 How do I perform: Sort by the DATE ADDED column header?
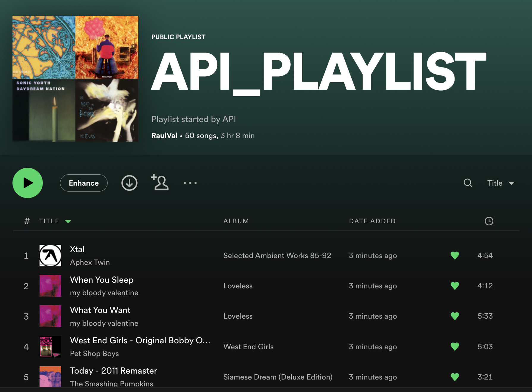pos(372,221)
